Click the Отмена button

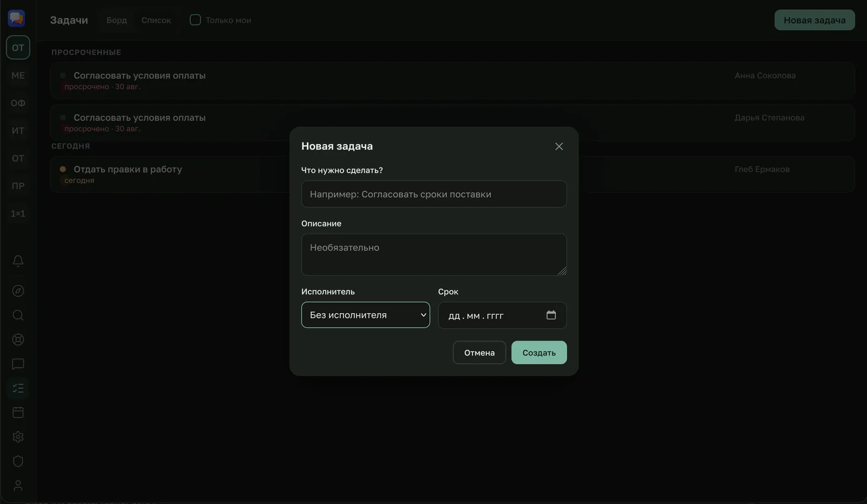(480, 352)
